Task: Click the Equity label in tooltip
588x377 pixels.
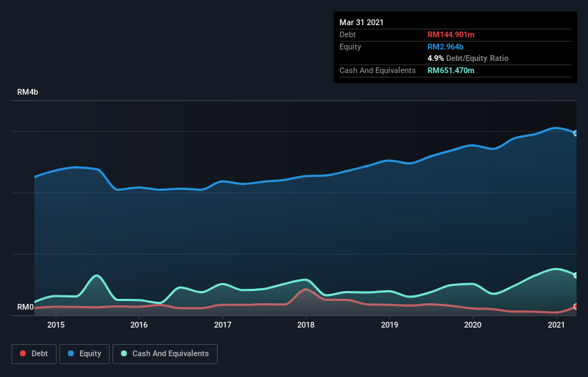Action: coord(350,47)
